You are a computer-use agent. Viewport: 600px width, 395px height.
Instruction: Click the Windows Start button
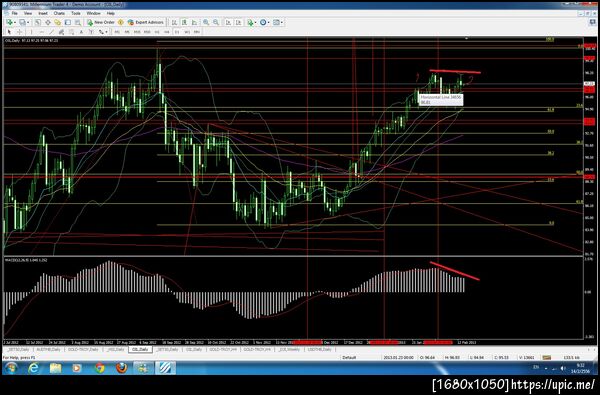point(11,368)
